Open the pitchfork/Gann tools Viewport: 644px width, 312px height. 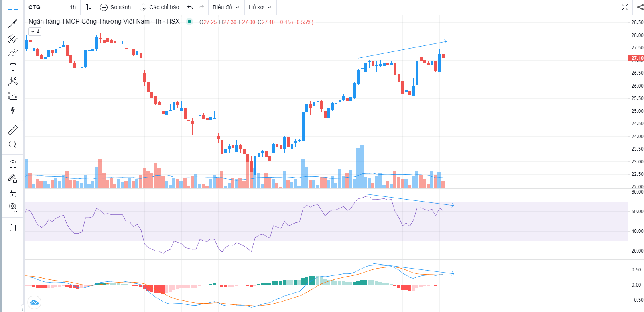[13, 39]
